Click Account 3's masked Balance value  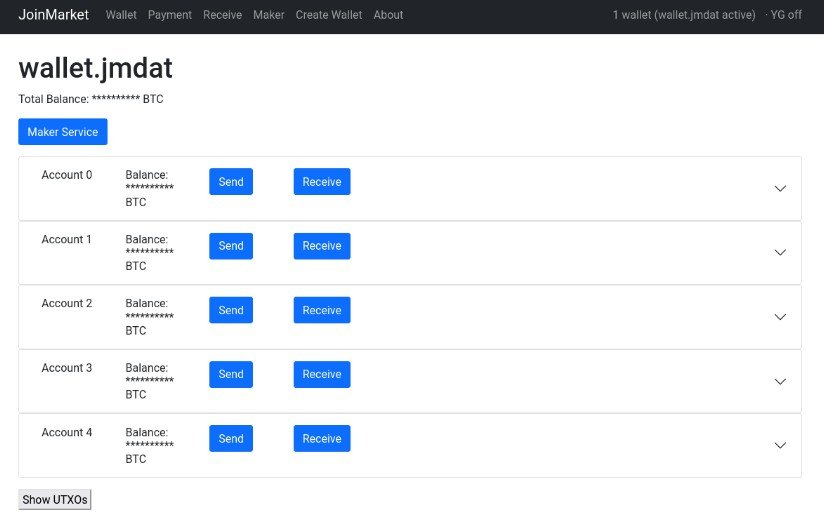tap(150, 381)
